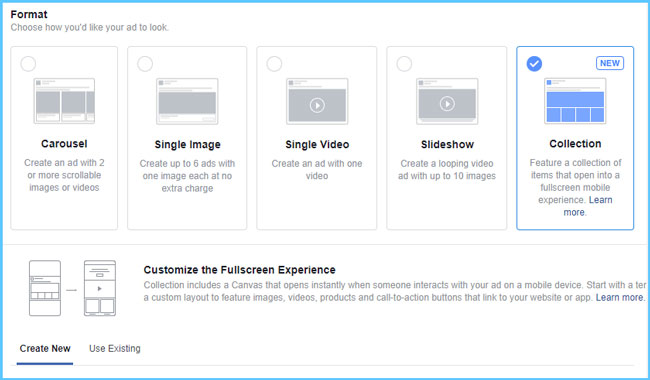Open Learn more link about fullscreen experience
650x380 pixels.
tap(620, 298)
